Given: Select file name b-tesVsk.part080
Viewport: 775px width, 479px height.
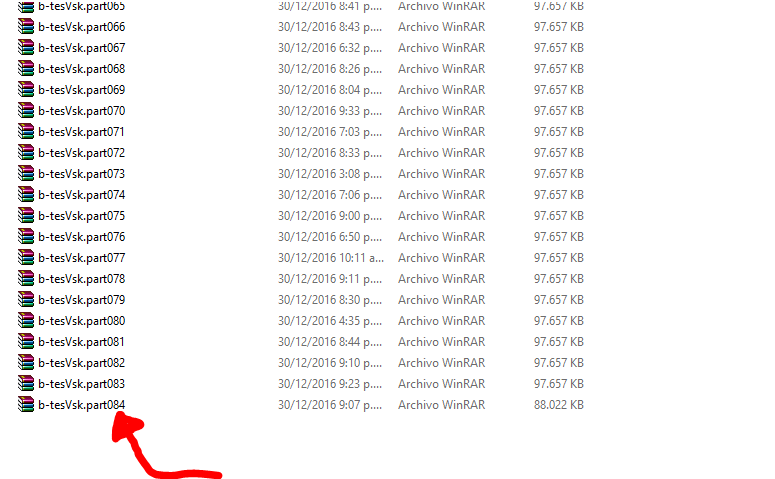Looking at the screenshot, I should coord(82,321).
